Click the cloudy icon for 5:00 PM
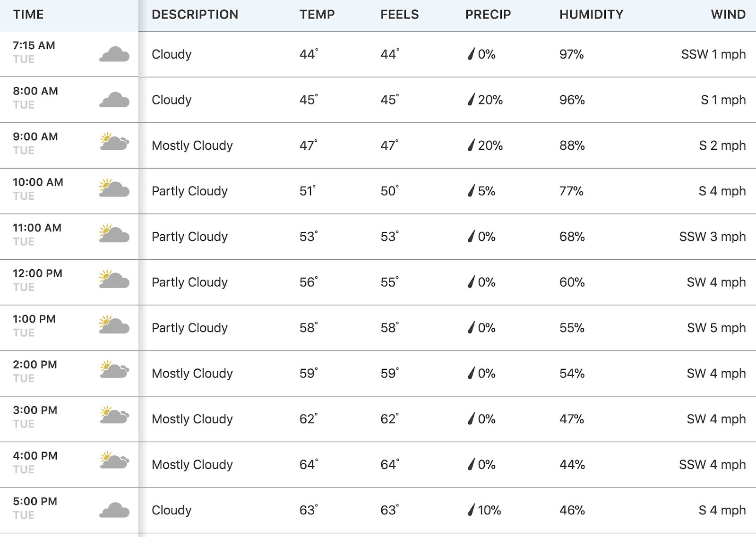 coord(114,511)
